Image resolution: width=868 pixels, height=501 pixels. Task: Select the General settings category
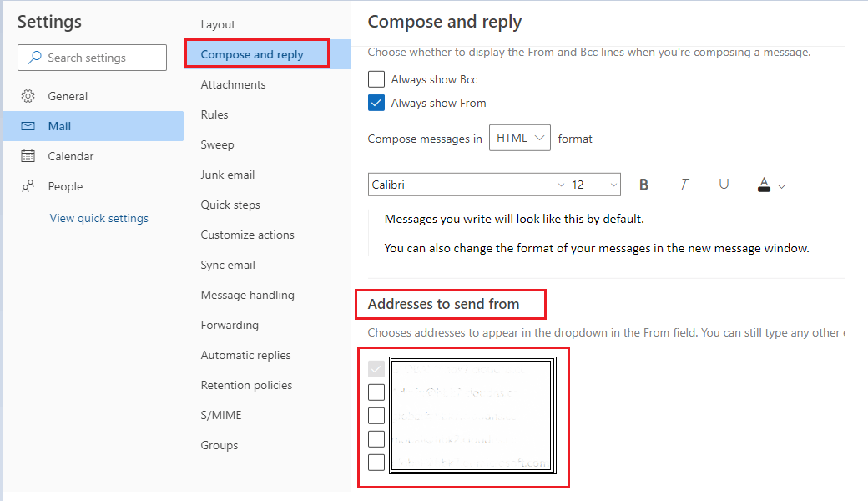click(x=93, y=96)
